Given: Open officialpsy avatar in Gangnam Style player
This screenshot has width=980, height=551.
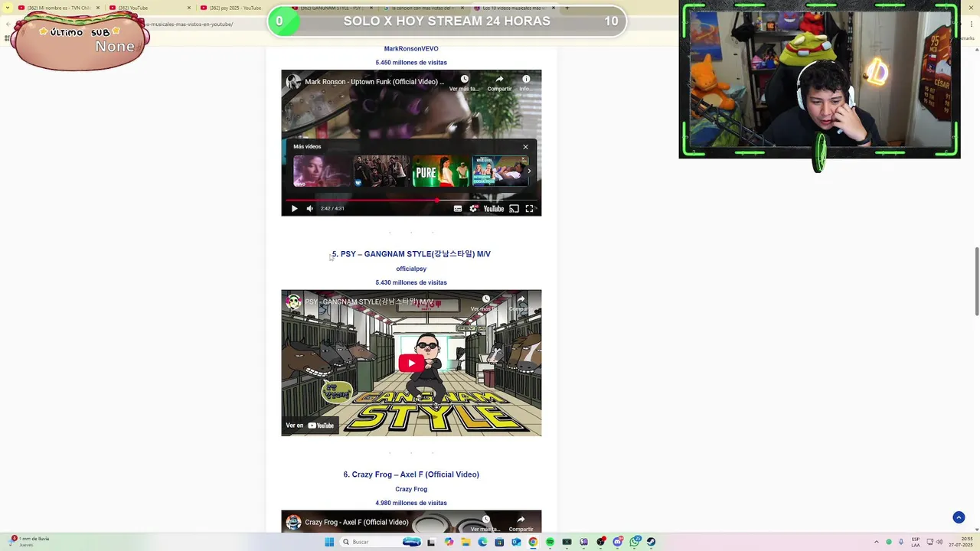Looking at the screenshot, I should (293, 302).
